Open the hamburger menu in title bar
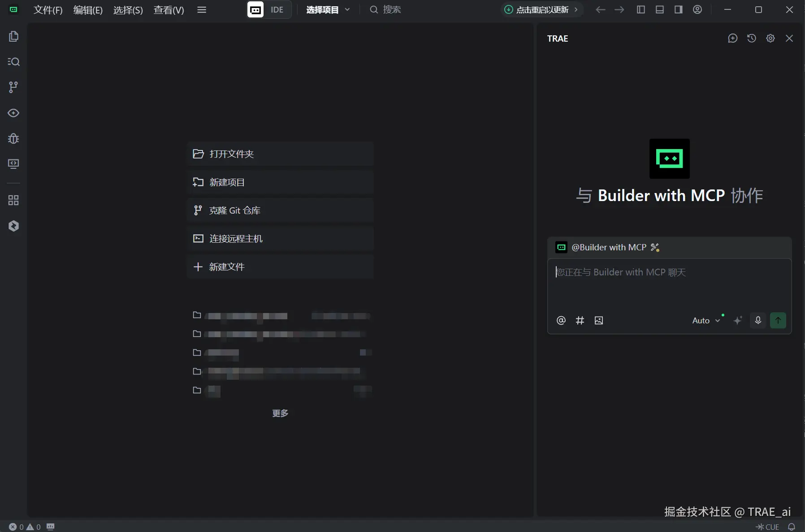This screenshot has width=805, height=532. pos(202,9)
